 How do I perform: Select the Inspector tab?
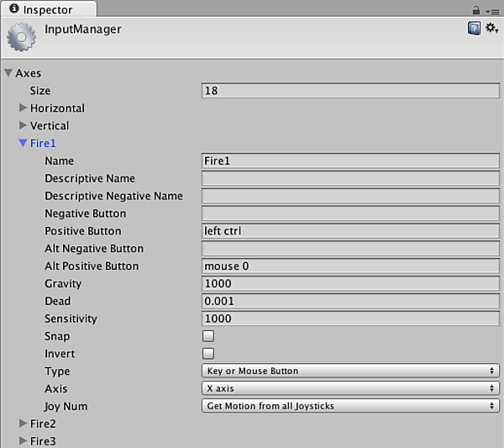tap(46, 10)
